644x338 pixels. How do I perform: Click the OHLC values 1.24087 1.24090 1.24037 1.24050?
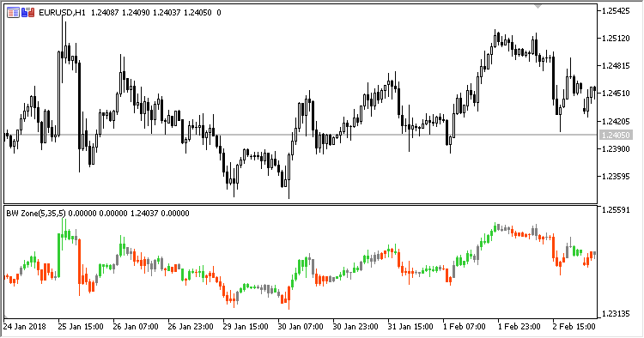151,13
